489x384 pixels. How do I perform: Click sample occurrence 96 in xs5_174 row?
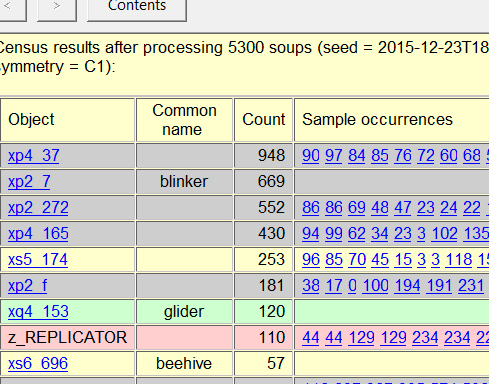point(311,260)
